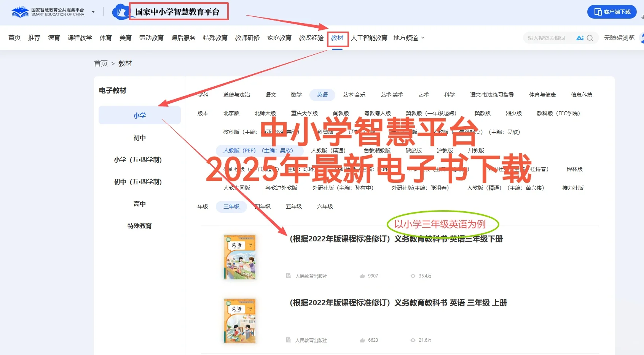Screen dimensions: 644x355
Task: Choose the 五年级 grade filter
Action: click(x=294, y=206)
